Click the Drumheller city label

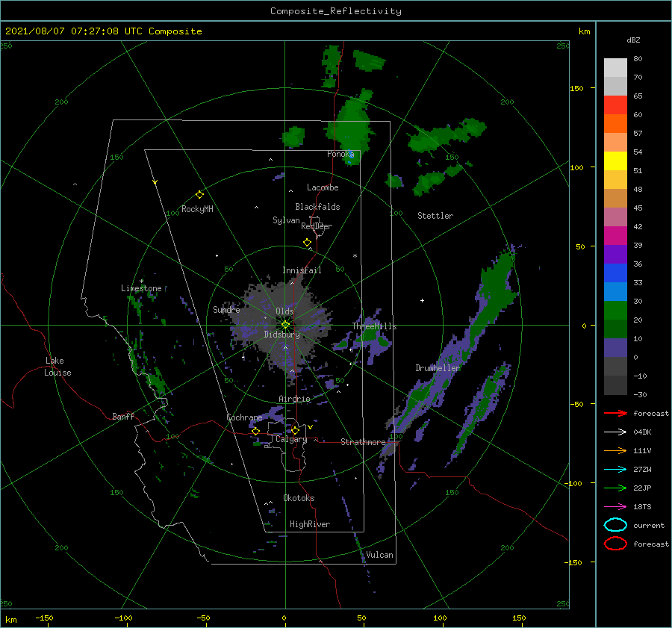click(x=438, y=368)
